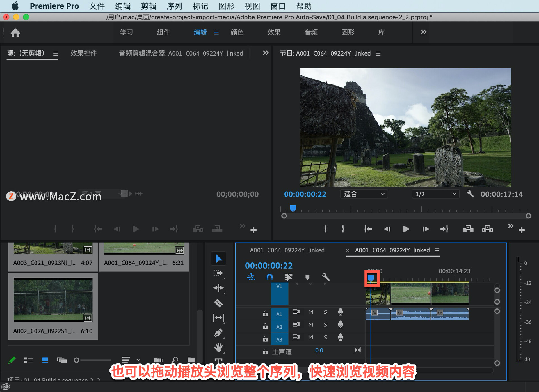The image size is (539, 392).
Task: Toggle snap in timeline
Action: (x=269, y=277)
